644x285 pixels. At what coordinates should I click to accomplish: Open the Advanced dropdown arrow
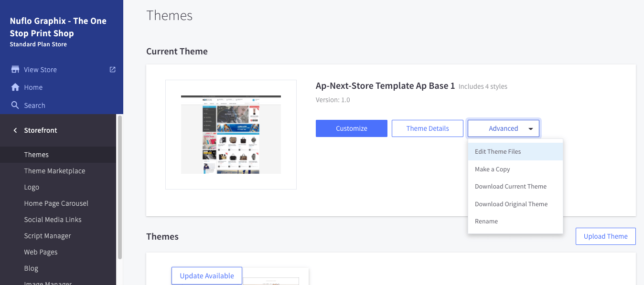click(x=531, y=129)
